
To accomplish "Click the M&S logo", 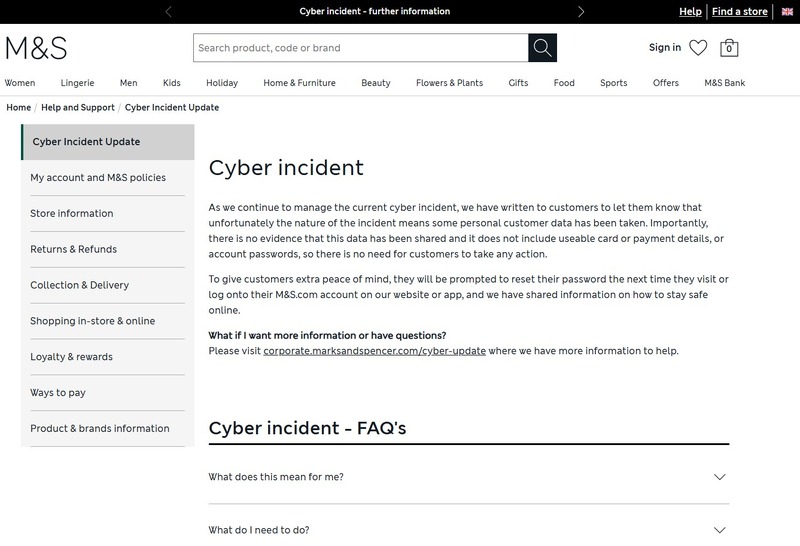I will (x=36, y=48).
